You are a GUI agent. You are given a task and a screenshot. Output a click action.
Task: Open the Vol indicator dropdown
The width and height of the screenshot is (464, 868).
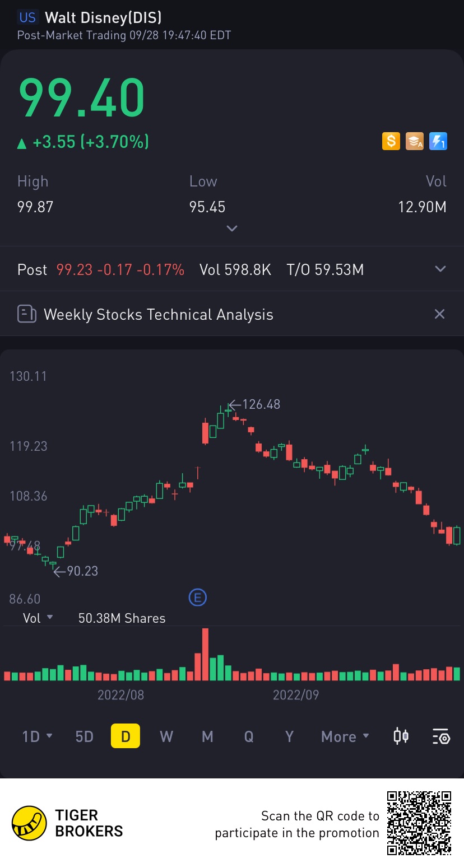(x=38, y=618)
